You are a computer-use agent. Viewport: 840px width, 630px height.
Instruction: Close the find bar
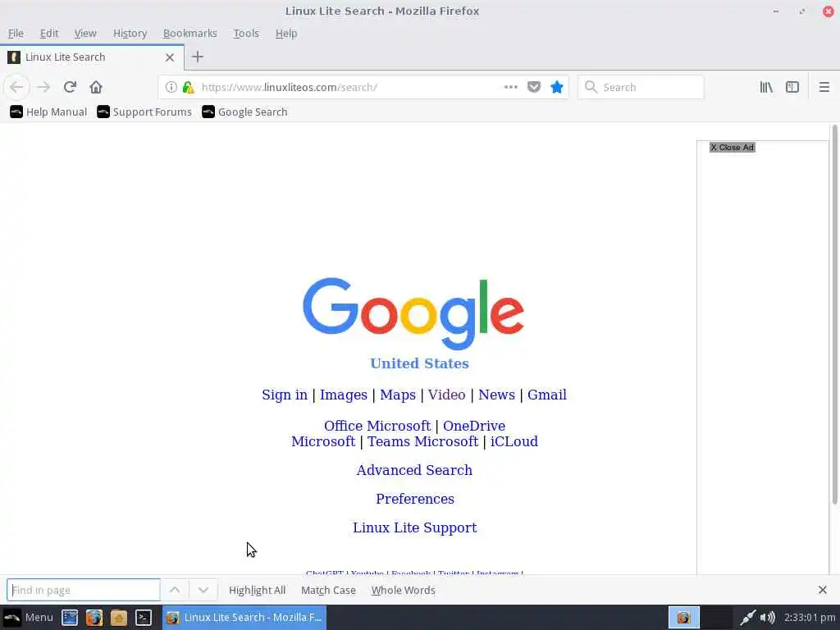point(823,590)
